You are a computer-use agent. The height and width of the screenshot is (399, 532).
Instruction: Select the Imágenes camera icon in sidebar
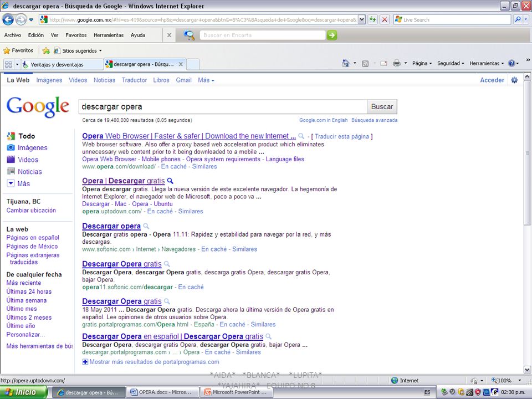(11, 147)
